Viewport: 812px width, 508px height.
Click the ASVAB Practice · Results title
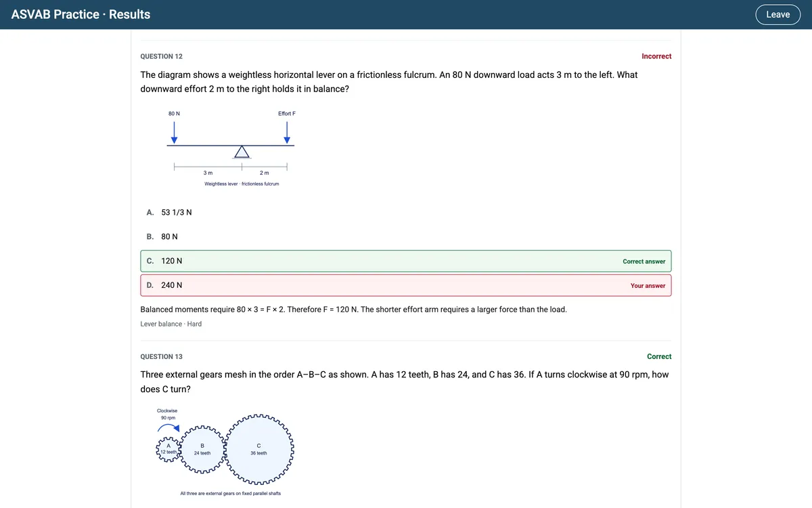(x=81, y=14)
